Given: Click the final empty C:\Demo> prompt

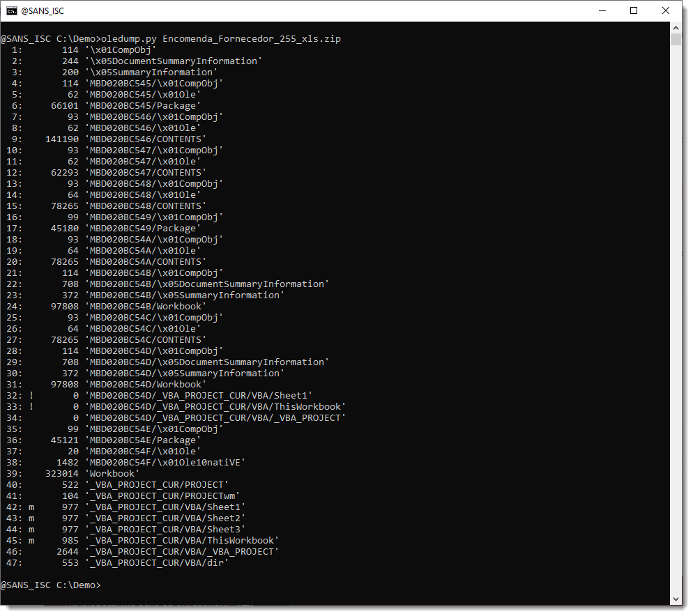Looking at the screenshot, I should [x=50, y=585].
